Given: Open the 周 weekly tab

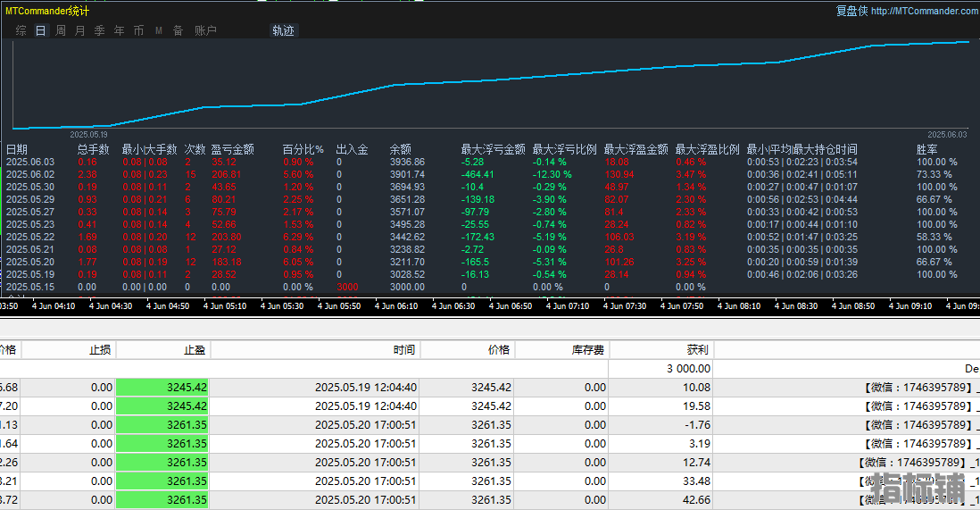Looking at the screenshot, I should point(61,30).
